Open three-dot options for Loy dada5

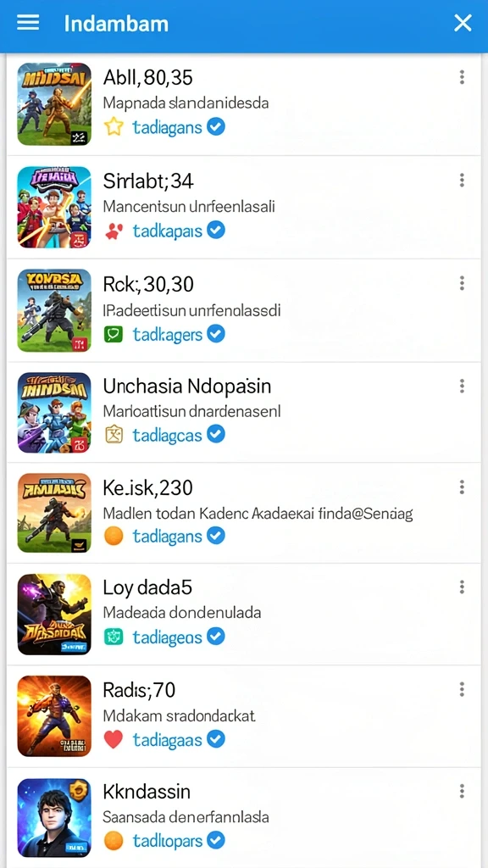pos(462,587)
